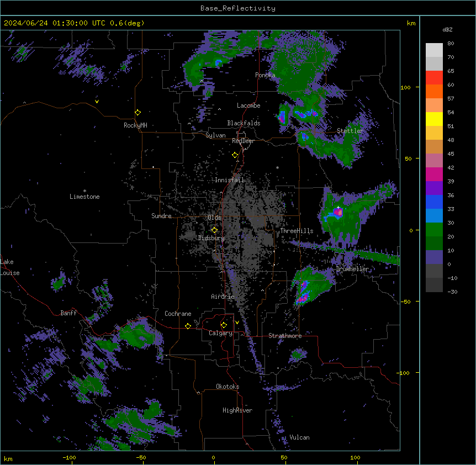Pick the orange 60 dBZ legend swatch

[x=434, y=91]
